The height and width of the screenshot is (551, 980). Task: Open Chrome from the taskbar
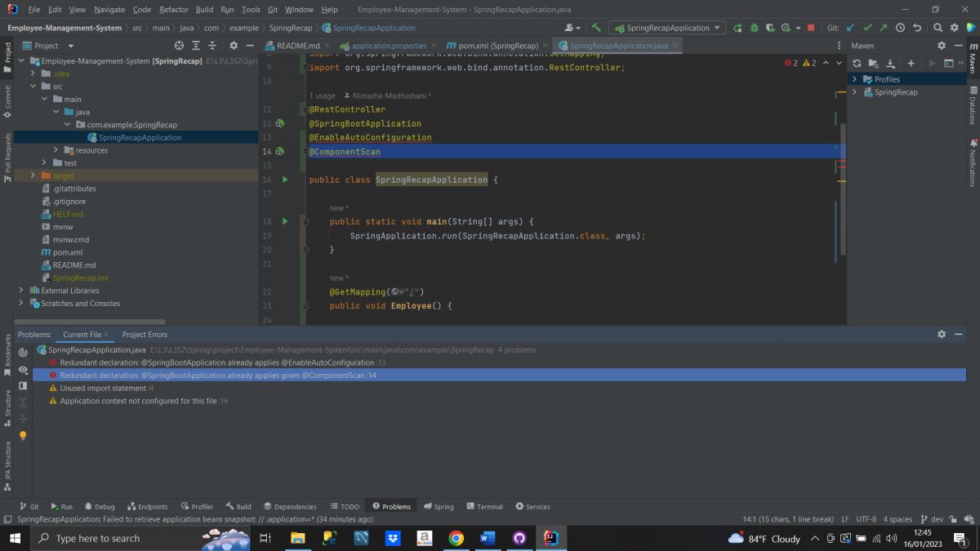point(457,538)
